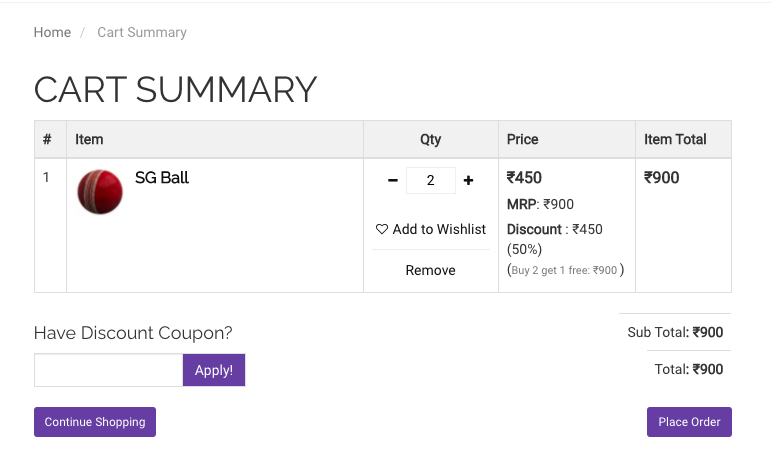Open the SG Ball product name link
This screenshot has height=474, width=771.
tap(162, 178)
